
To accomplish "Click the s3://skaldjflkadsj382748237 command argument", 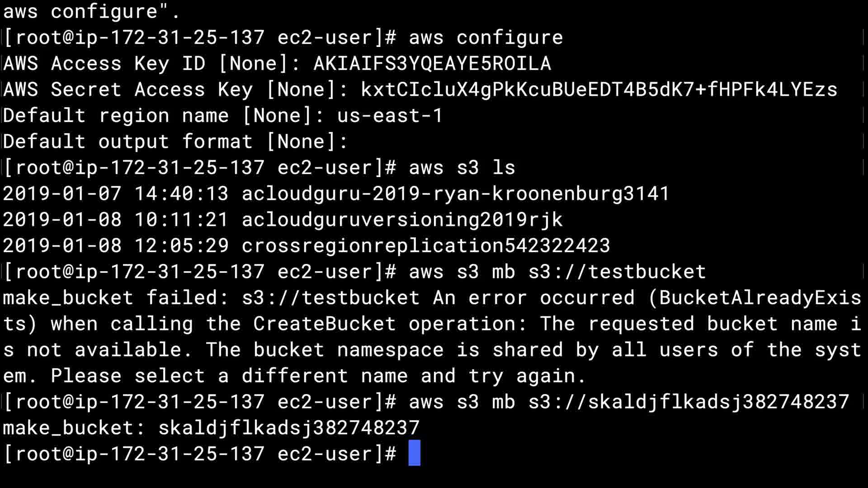I will [689, 402].
